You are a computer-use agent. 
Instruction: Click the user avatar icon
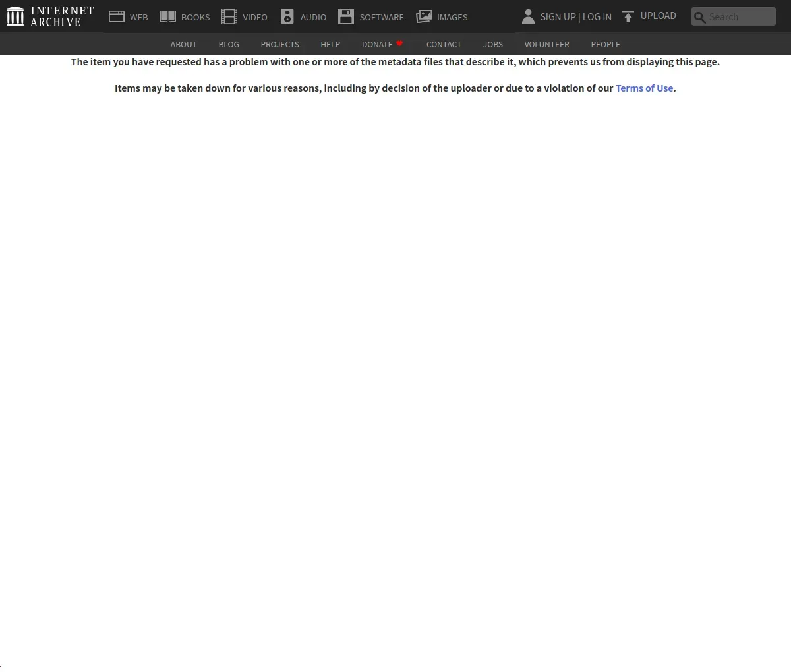(528, 16)
